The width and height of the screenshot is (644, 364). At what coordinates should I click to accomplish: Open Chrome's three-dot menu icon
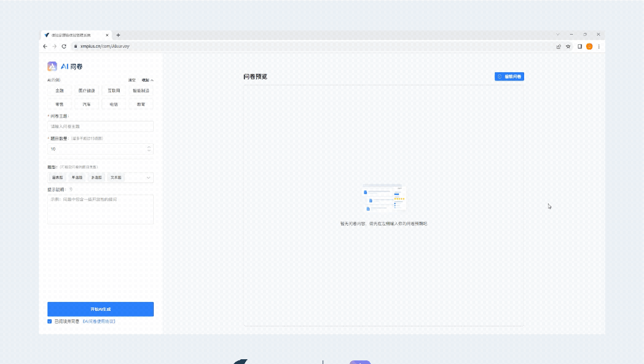pos(599,47)
